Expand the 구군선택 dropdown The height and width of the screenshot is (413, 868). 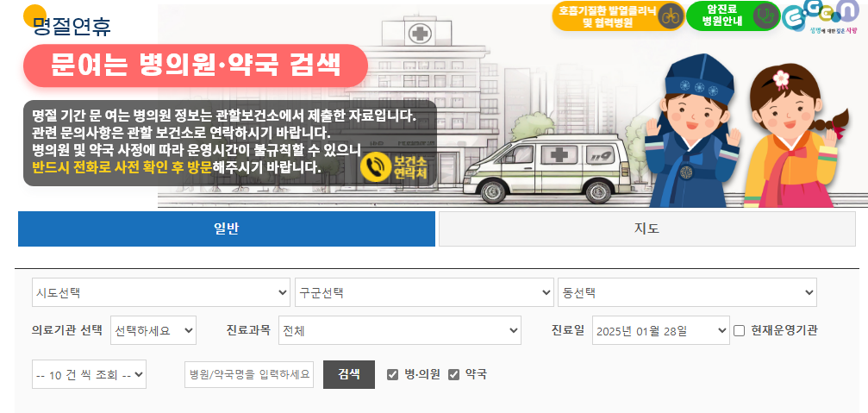(424, 292)
